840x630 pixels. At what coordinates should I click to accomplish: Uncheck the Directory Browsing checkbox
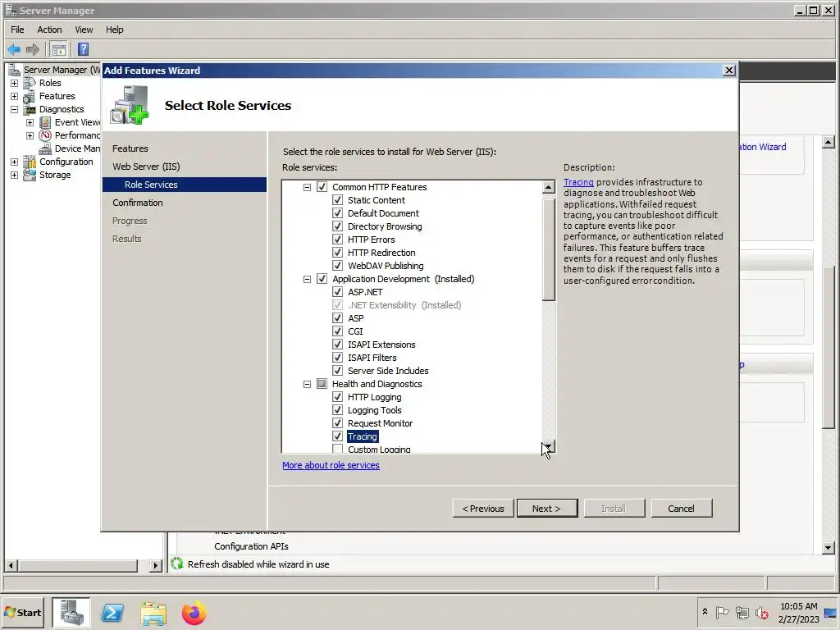tap(337, 226)
